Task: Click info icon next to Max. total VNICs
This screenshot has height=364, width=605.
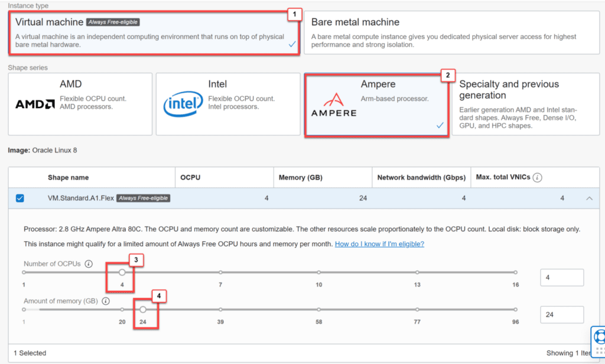Action: pyautogui.click(x=538, y=177)
